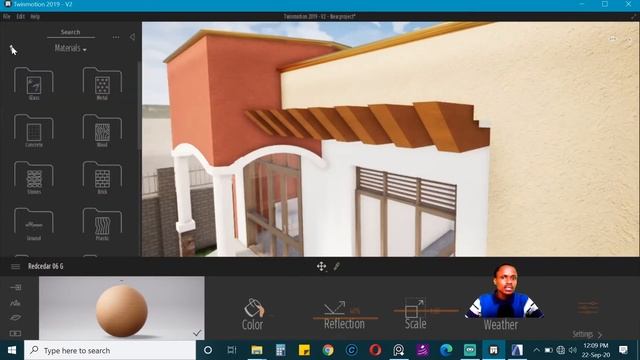The height and width of the screenshot is (360, 640).
Task: Launch File Explorer from the taskbar
Action: coord(257,350)
